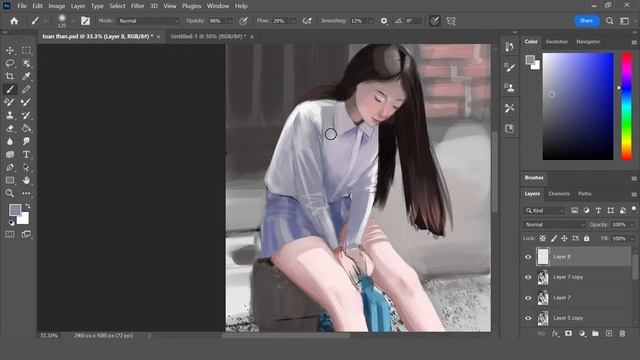Click the vertical hue slider

click(x=627, y=106)
